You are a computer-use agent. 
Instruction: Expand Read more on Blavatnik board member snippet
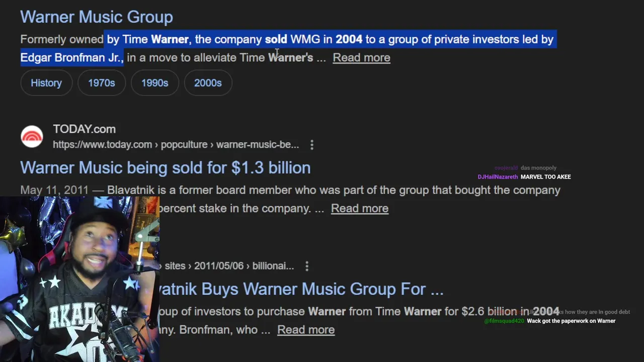click(x=360, y=208)
